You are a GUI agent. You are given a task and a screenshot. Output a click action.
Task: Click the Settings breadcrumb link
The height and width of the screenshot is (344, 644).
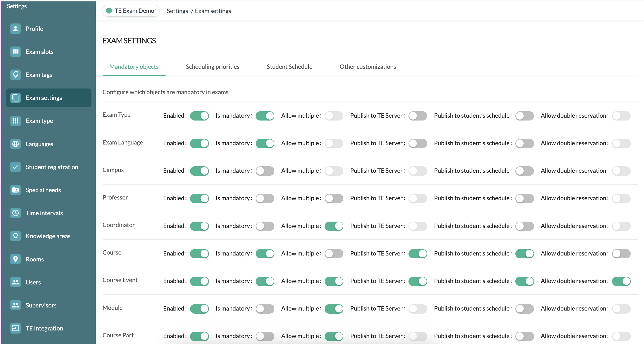177,11
